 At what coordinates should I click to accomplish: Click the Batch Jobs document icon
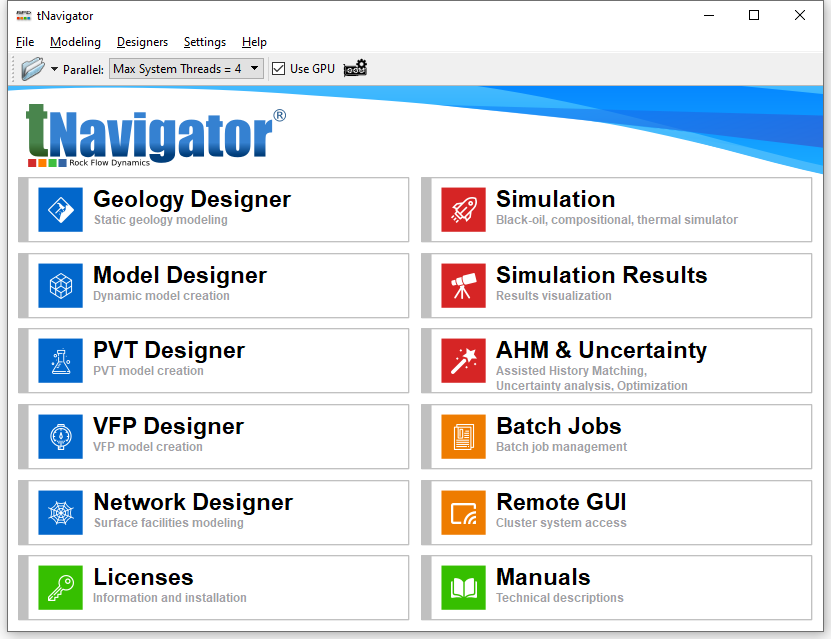click(463, 437)
